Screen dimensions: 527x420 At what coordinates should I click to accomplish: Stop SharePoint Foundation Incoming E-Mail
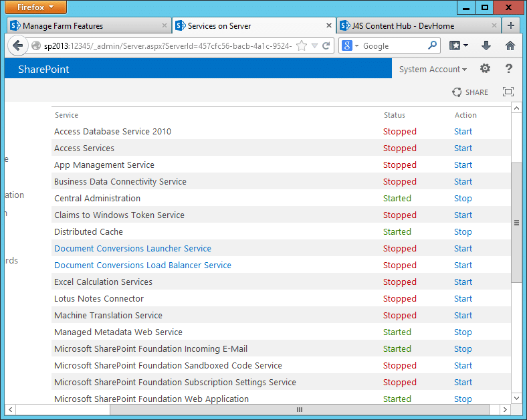tap(463, 348)
